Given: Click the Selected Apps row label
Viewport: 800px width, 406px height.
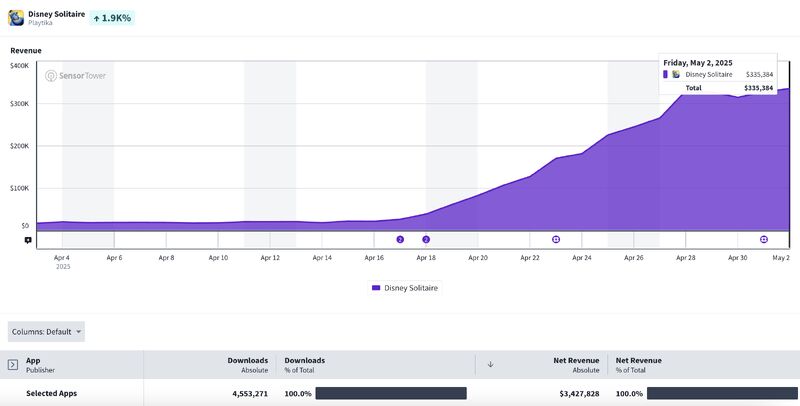Looking at the screenshot, I should pos(52,393).
